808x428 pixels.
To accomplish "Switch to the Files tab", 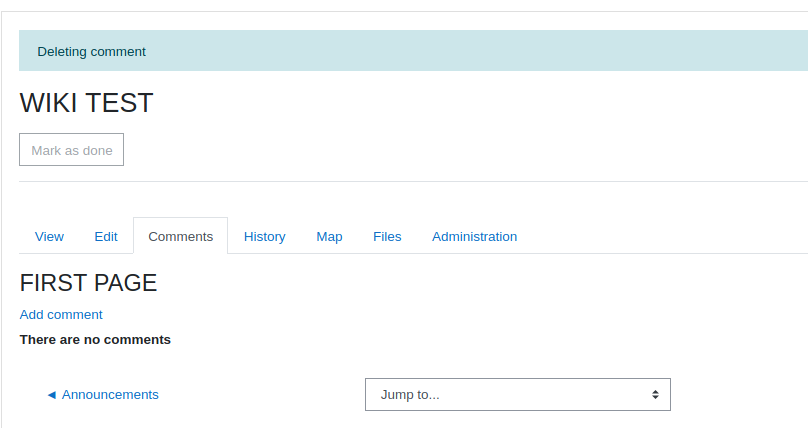I will click(387, 236).
